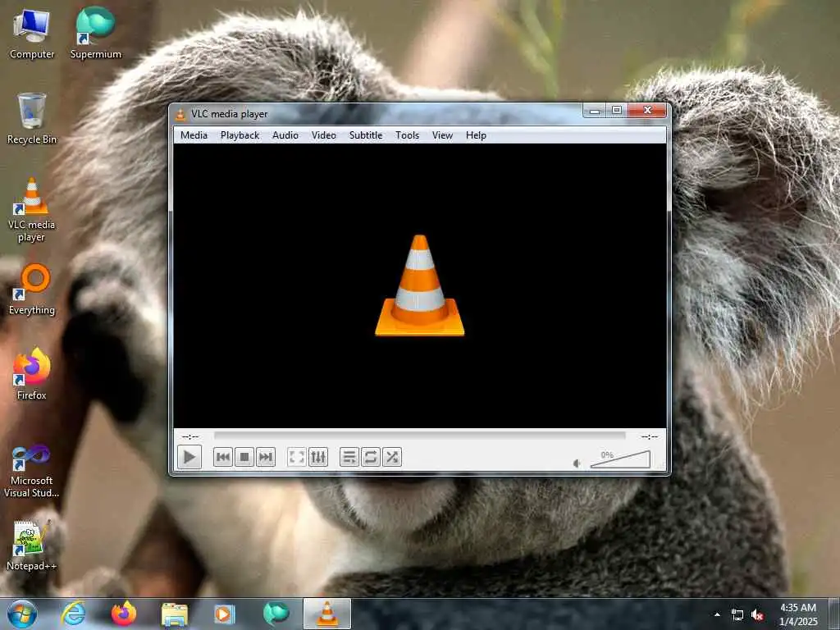
Task: Click remaining time label right of seek bar
Action: pos(650,436)
